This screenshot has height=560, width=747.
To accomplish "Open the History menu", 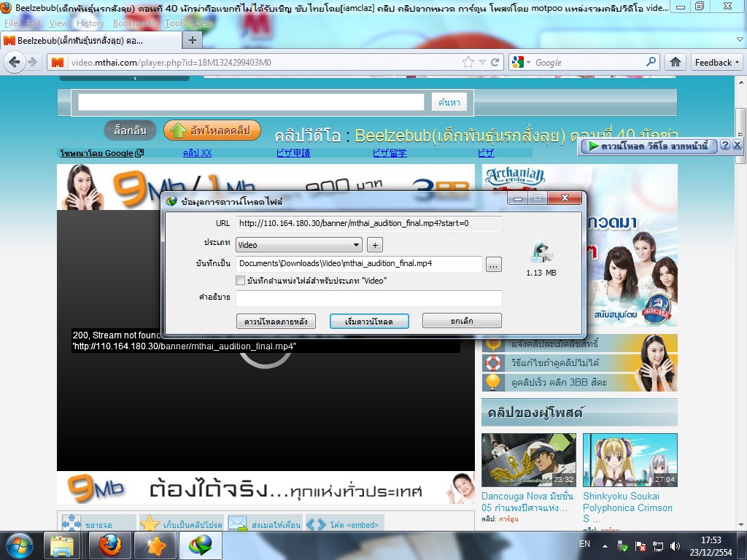I will [90, 23].
